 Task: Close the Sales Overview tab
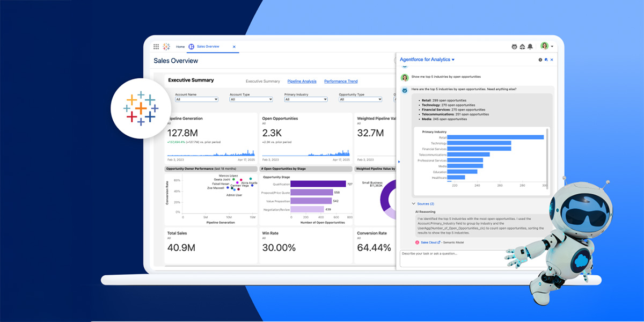click(x=234, y=47)
